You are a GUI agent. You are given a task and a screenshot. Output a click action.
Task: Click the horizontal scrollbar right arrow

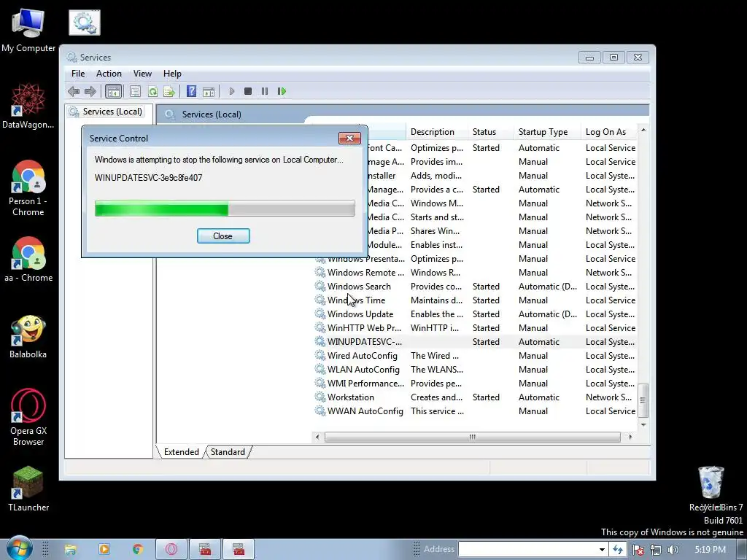pos(630,437)
